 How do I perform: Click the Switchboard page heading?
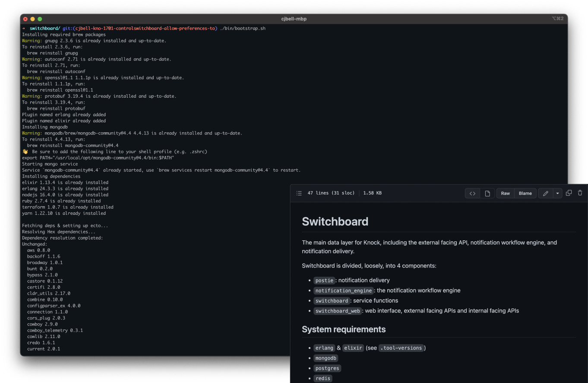click(x=335, y=221)
